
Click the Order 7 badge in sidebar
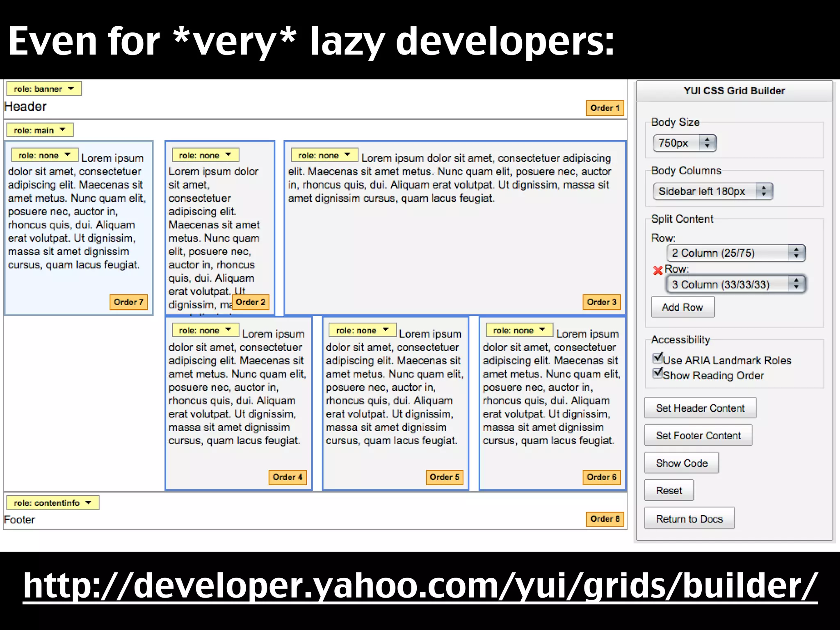[128, 302]
